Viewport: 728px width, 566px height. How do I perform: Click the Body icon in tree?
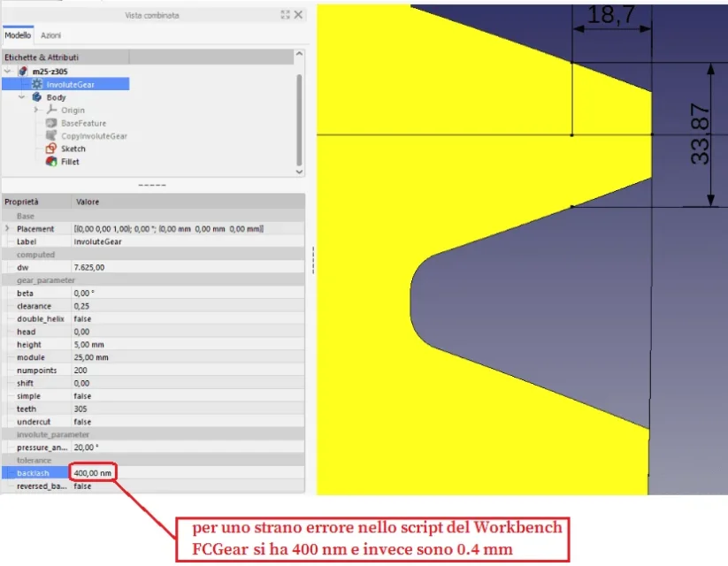click(37, 97)
